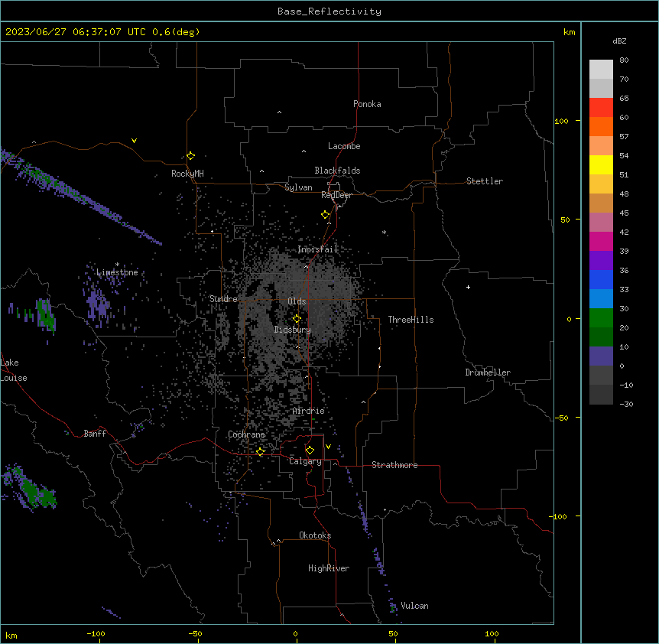This screenshot has width=659, height=644.
Task: Click the white asterisk above Limestone
Action: pos(117,265)
